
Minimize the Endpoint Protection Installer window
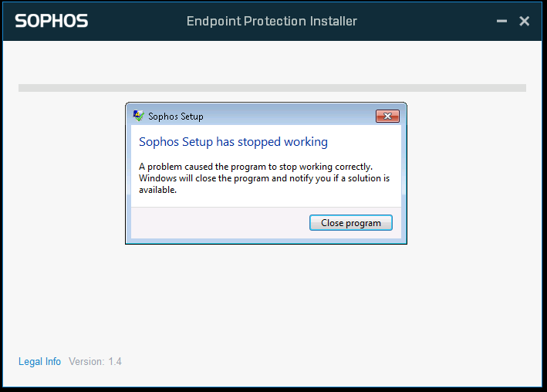click(x=501, y=21)
